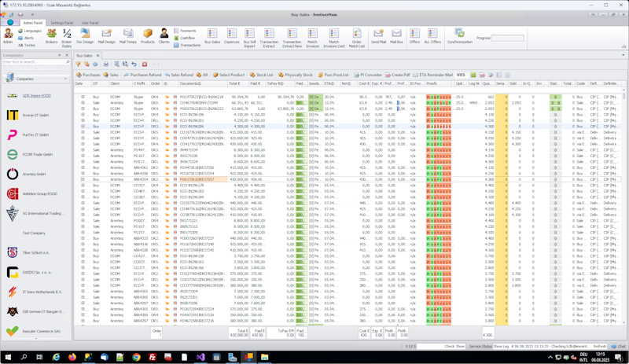Screen dimensions: 629x364
Task: Click the Progress bar in the ribbon
Action: tap(507, 38)
